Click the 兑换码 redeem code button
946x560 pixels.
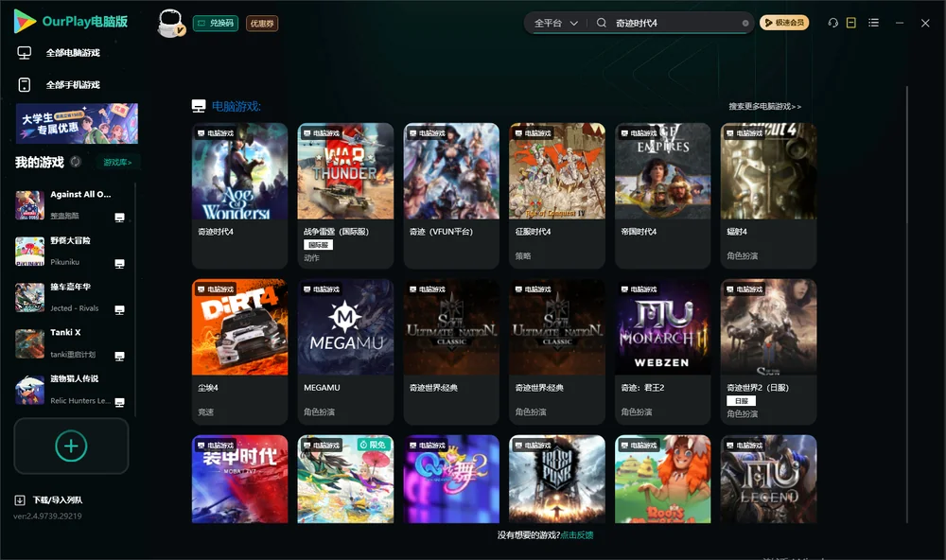coord(216,23)
